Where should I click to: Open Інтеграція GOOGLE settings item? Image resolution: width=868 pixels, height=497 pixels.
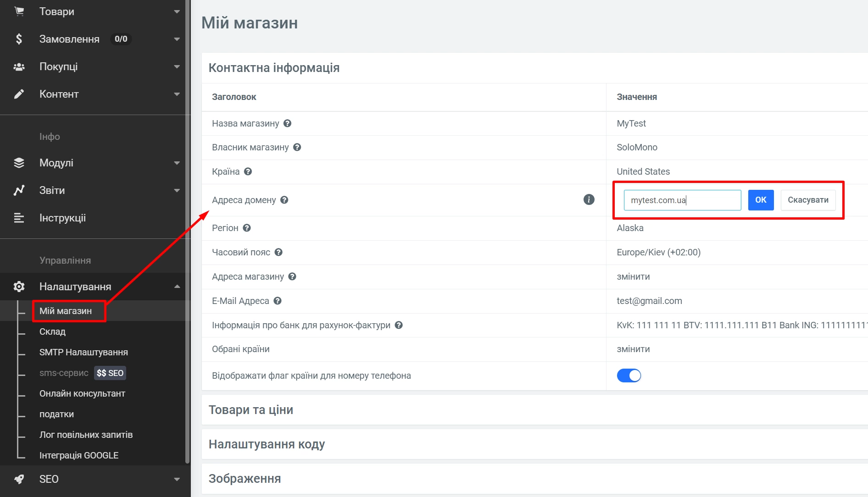point(79,455)
